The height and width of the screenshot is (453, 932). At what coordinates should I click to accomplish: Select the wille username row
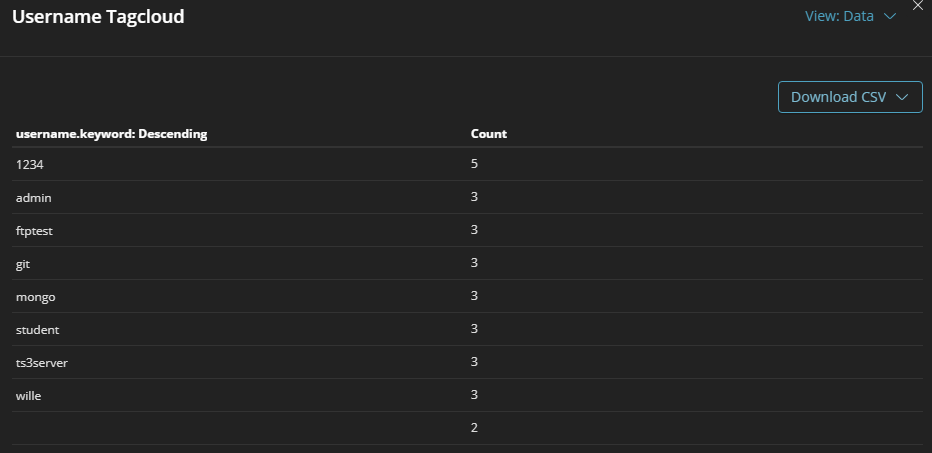tap(467, 395)
